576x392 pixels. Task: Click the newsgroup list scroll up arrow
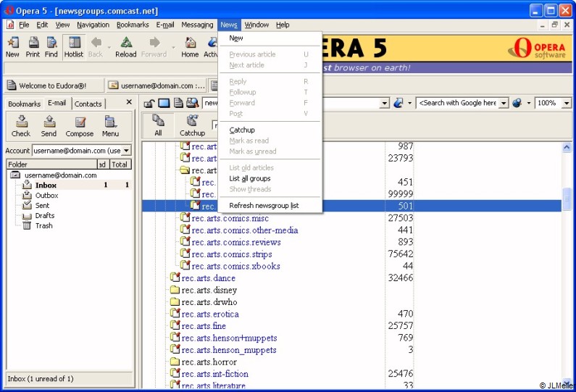click(x=567, y=148)
